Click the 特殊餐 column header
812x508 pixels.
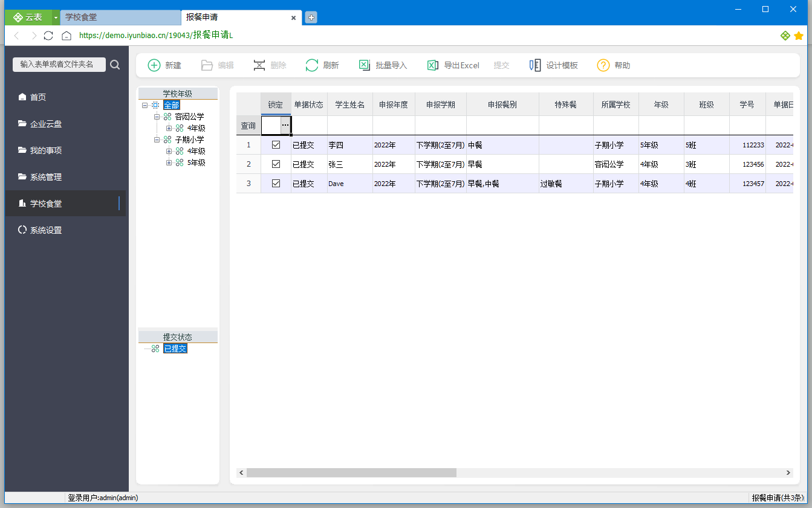566,104
